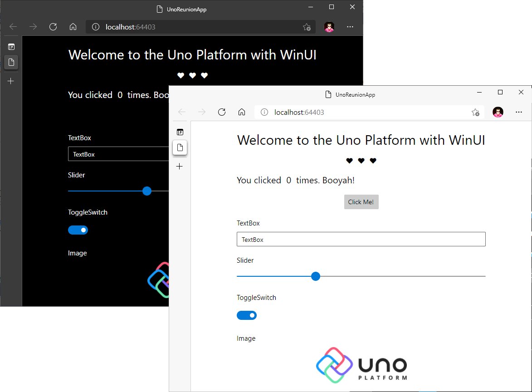Image resolution: width=532 pixels, height=392 pixels.
Task: Click the back arrow in the dark window
Action: (x=13, y=27)
